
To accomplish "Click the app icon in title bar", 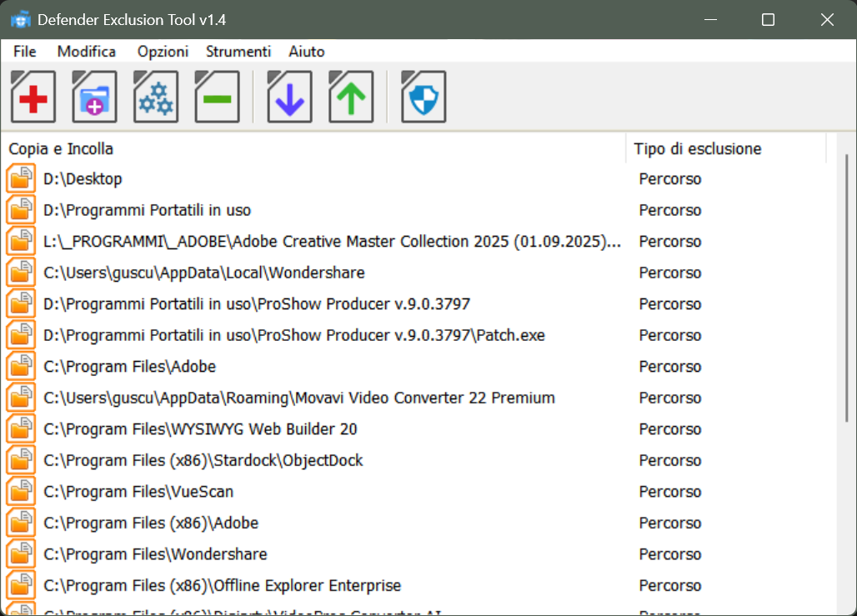I will coord(21,20).
